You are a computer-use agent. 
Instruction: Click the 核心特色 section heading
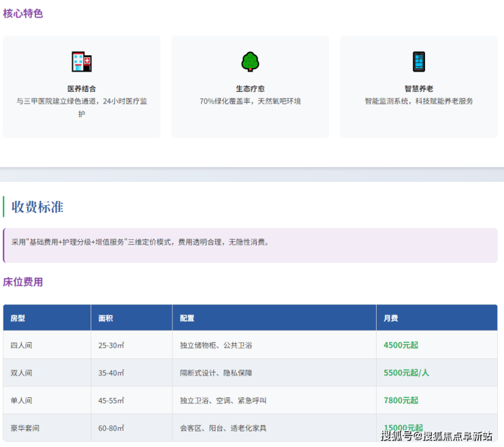tap(23, 13)
